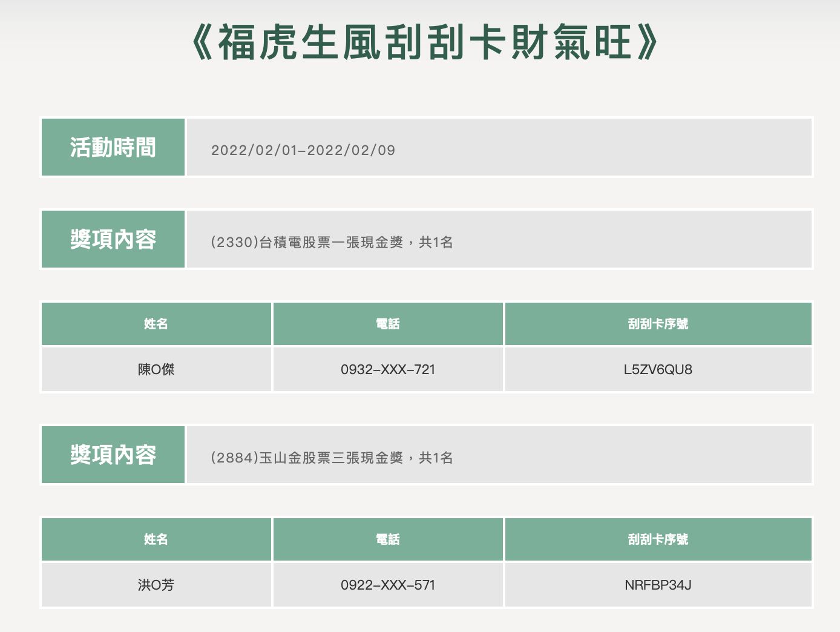Click the (2330)台積電股票一張現金獎 description
Image resolution: width=840 pixels, height=632 pixels.
point(332,242)
